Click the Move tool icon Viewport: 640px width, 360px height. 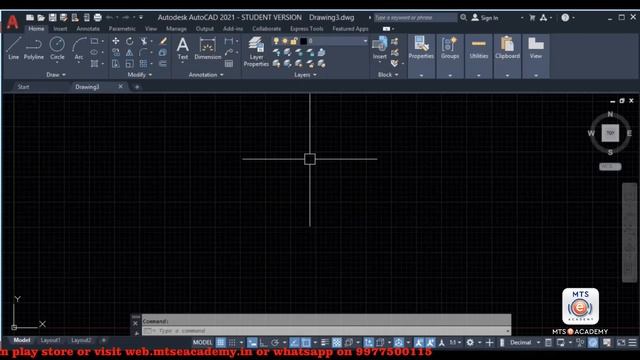point(116,41)
